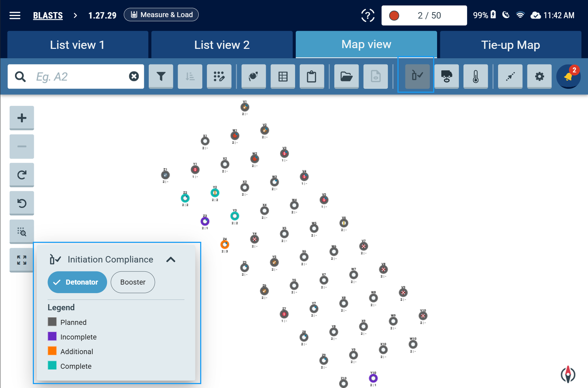
Task: Select the Detonator compliance chip
Action: coord(77,282)
